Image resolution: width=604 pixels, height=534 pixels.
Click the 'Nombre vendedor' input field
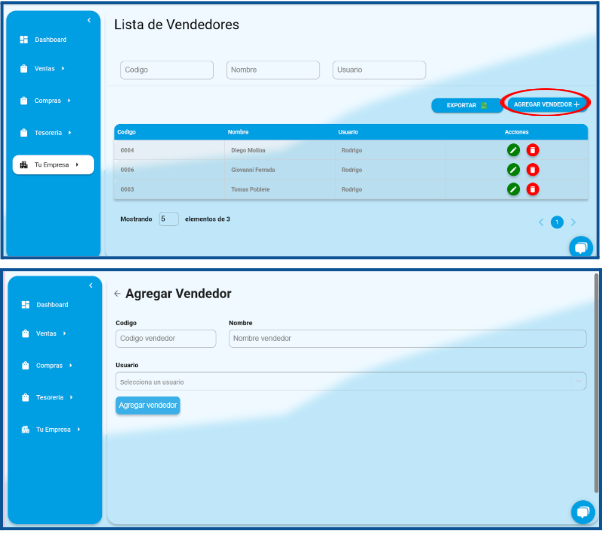point(407,338)
